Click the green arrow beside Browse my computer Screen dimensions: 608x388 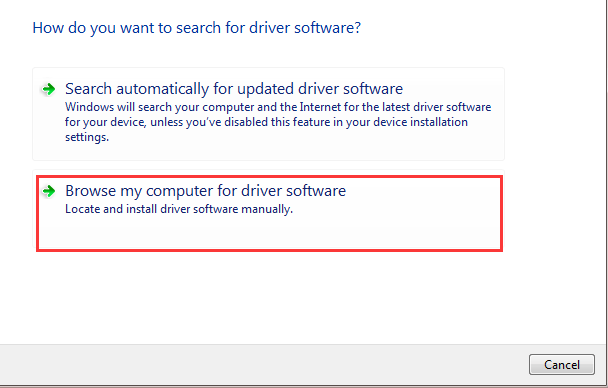coord(48,191)
